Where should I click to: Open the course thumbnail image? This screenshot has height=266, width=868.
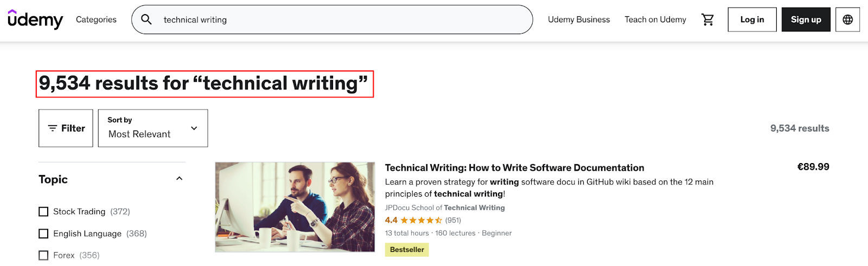tap(295, 207)
